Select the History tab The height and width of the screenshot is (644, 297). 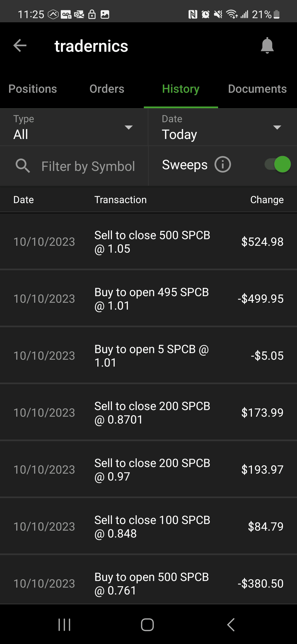[x=181, y=89]
